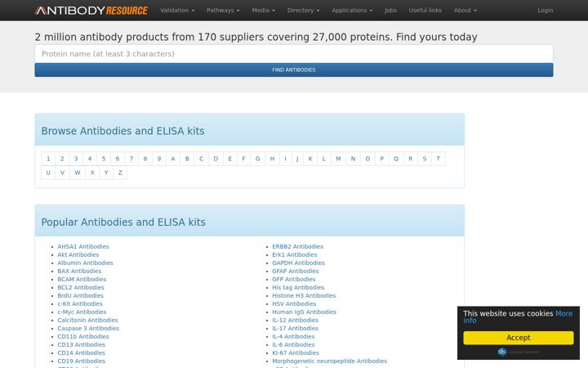588x368 pixels.
Task: Click the Cookie Consent badge icon
Action: [x=502, y=352]
